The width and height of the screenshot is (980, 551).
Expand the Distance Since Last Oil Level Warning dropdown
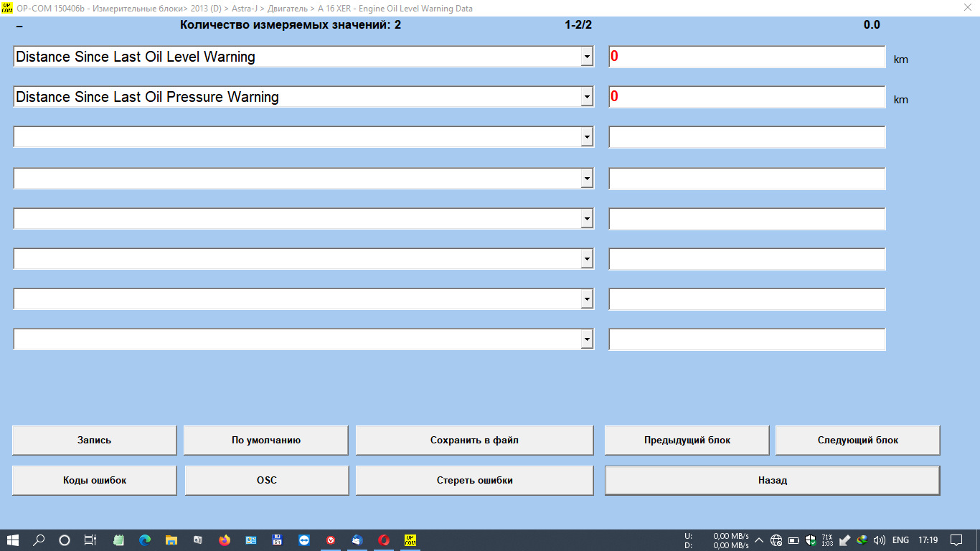(x=587, y=57)
